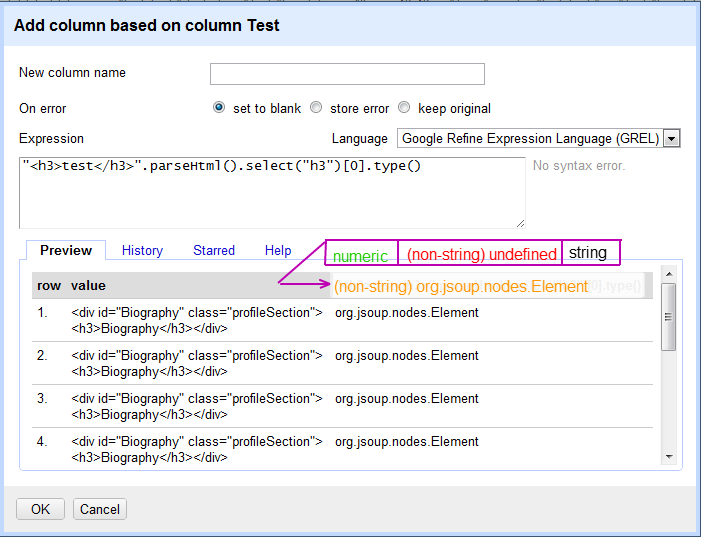The image size is (701, 537).
Task: Click row 1 result org.jsoup.nodes.Element
Action: (x=407, y=313)
